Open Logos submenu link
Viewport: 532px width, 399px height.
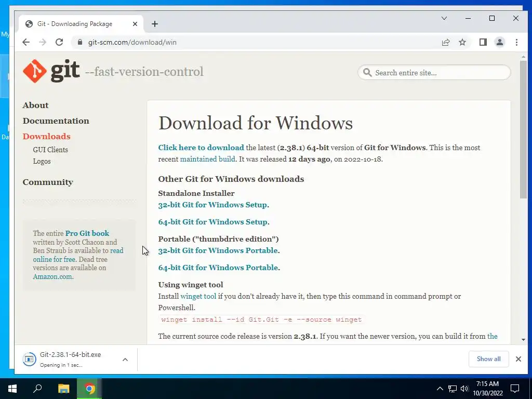(x=42, y=161)
